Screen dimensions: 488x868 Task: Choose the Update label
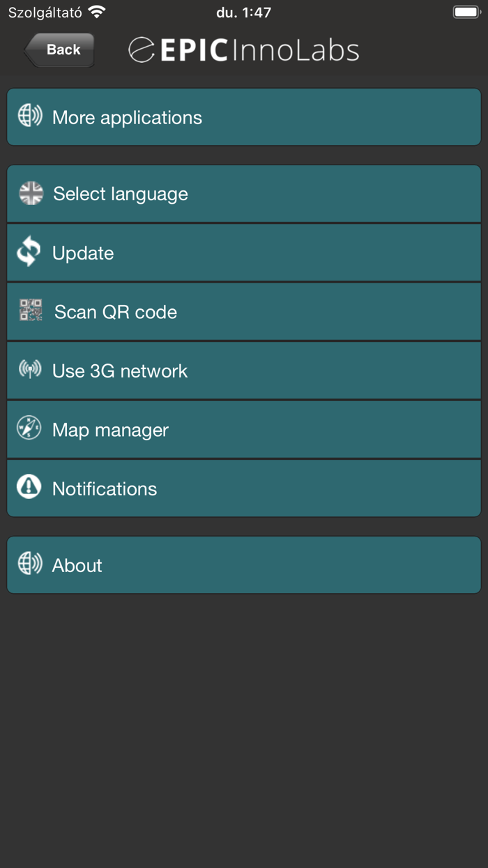(83, 253)
